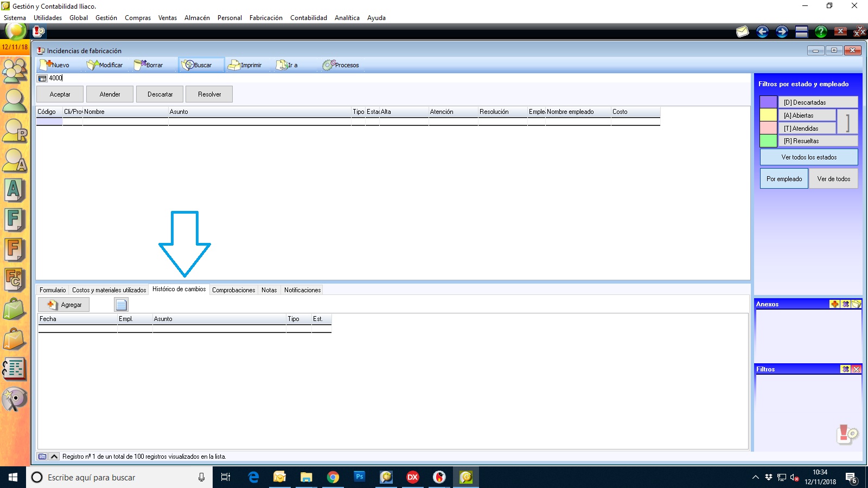The width and height of the screenshot is (868, 488).
Task: Click the Borrar toolbar button
Action: (x=149, y=65)
